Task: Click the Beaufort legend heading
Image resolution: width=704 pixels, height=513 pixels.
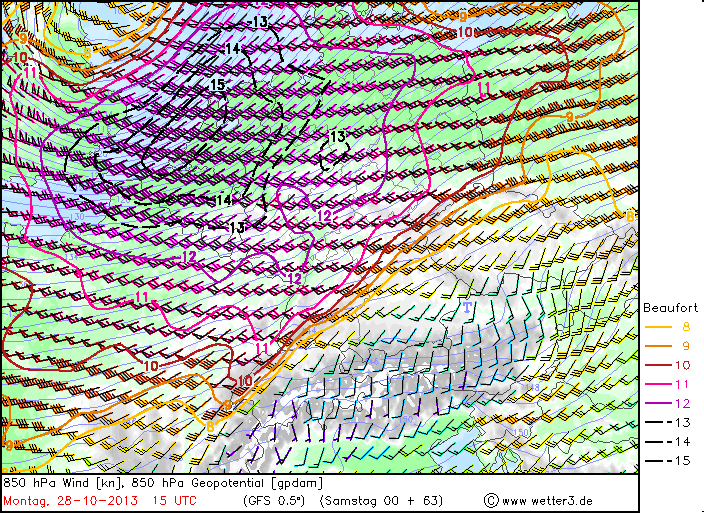Action: pos(670,308)
